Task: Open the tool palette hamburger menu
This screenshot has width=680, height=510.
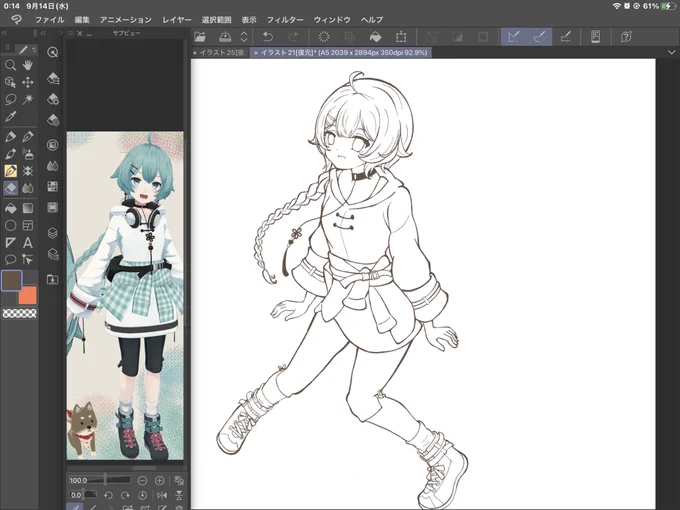Action: click(8, 47)
